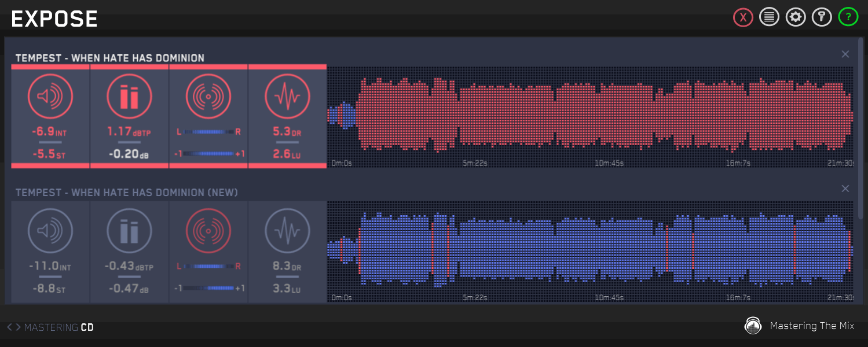Screen dimensions: 868x347
Task: Click the first track's stereo field icon
Action: (208, 97)
